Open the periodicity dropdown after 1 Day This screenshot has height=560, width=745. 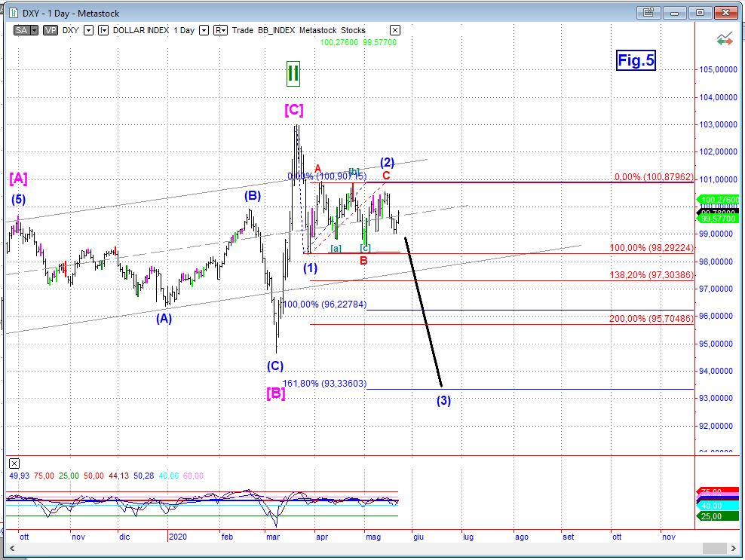pos(204,30)
